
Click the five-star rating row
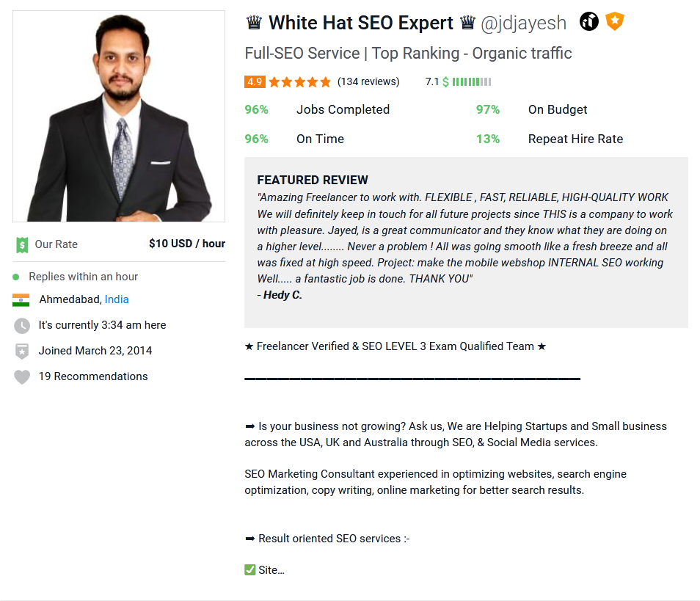pyautogui.click(x=299, y=81)
